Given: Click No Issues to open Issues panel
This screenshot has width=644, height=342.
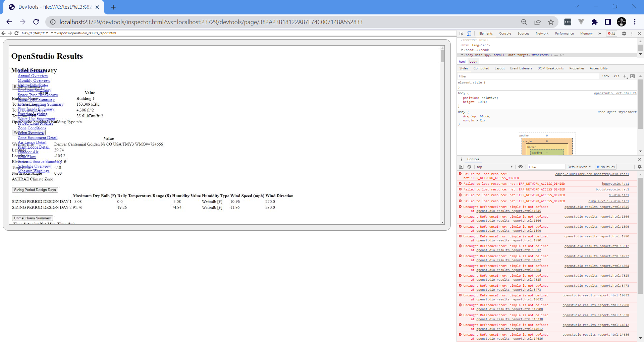Looking at the screenshot, I should [606, 167].
